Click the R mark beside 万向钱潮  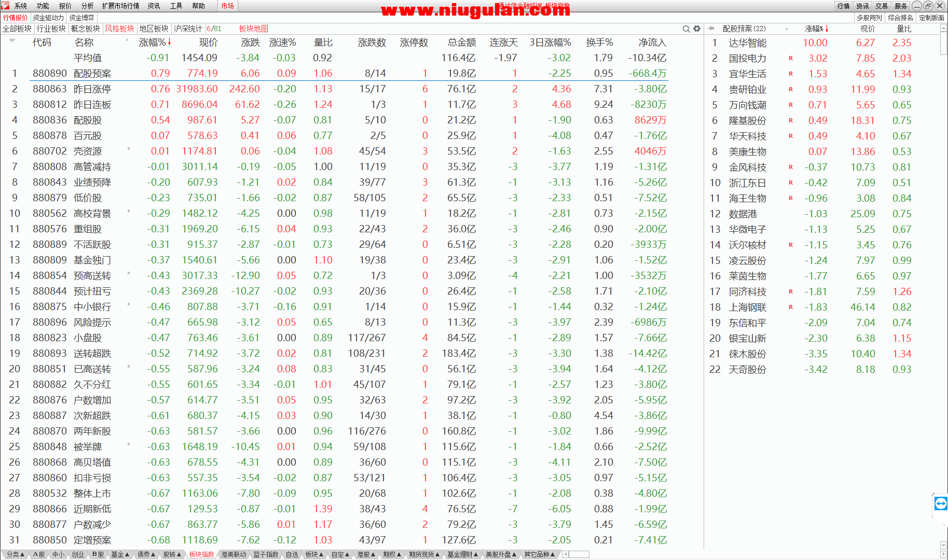coord(791,105)
